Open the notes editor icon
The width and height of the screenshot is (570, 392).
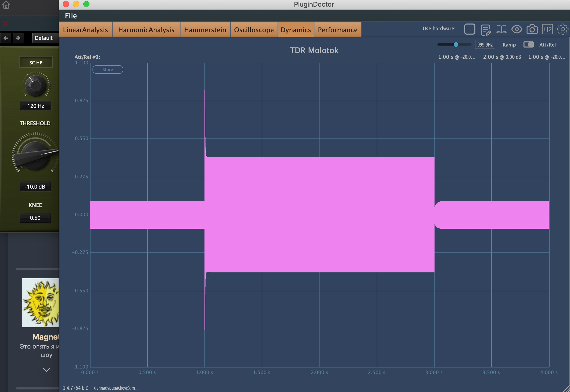[x=485, y=30]
